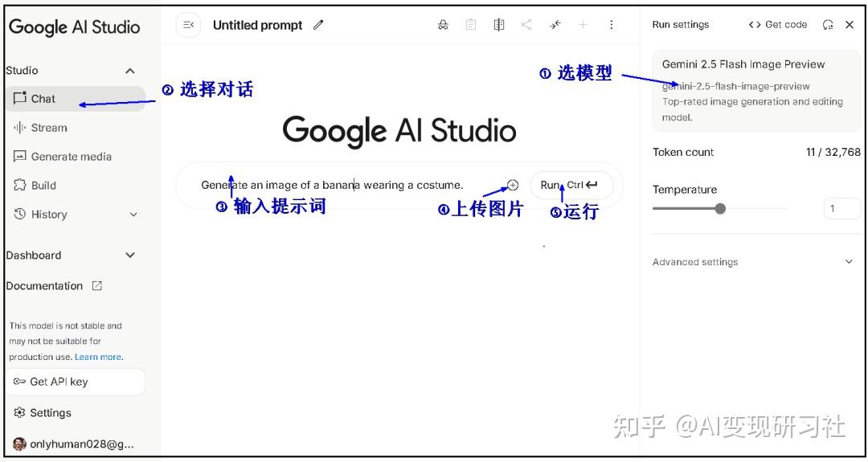Click the key icon beside Get API key

[x=19, y=381]
